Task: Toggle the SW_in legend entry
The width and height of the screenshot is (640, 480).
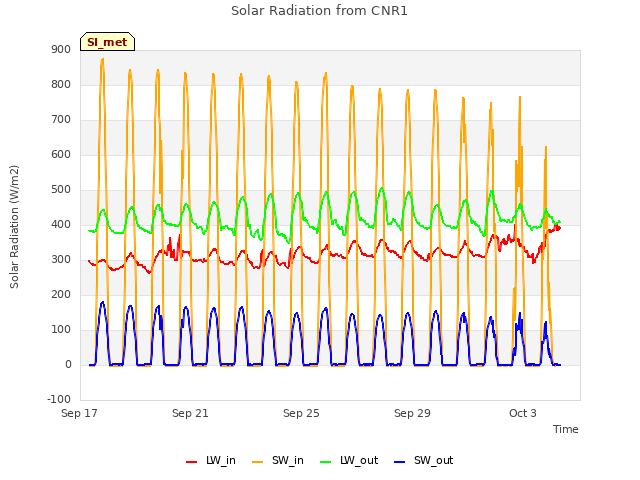Action: (278, 460)
